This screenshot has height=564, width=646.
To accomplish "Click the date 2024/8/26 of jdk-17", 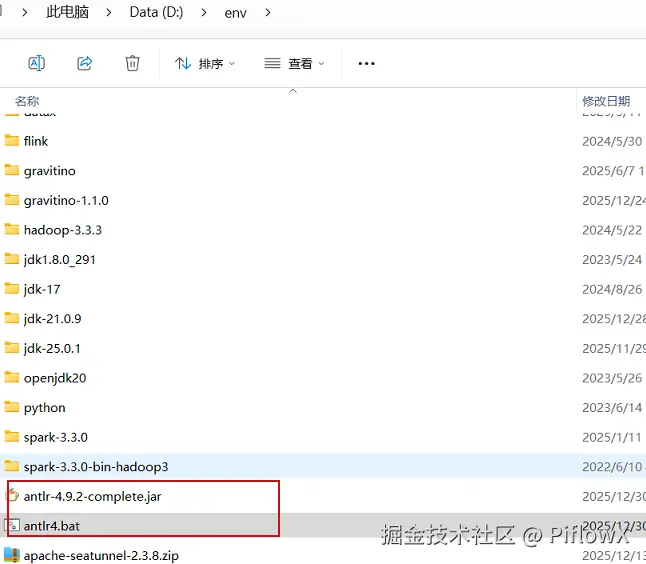I will tap(612, 289).
